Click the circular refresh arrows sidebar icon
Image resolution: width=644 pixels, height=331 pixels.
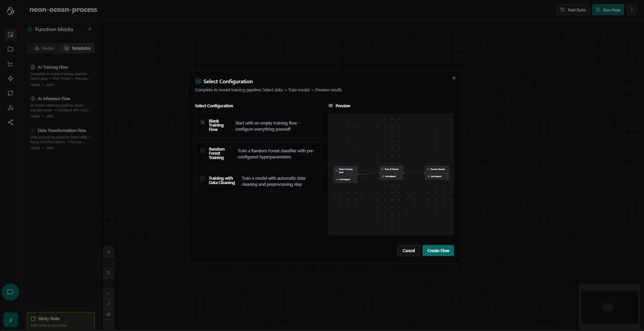click(11, 93)
